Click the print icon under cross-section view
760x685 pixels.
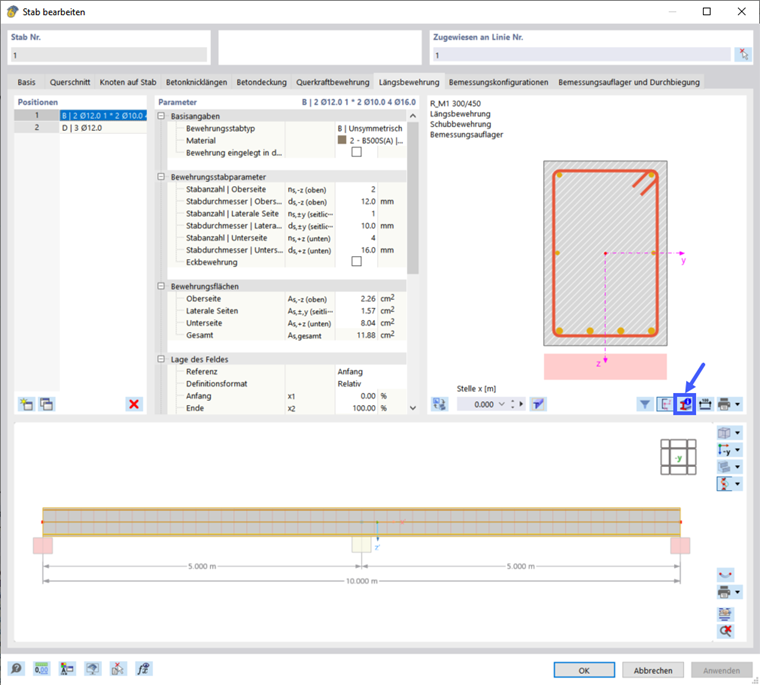[724, 404]
